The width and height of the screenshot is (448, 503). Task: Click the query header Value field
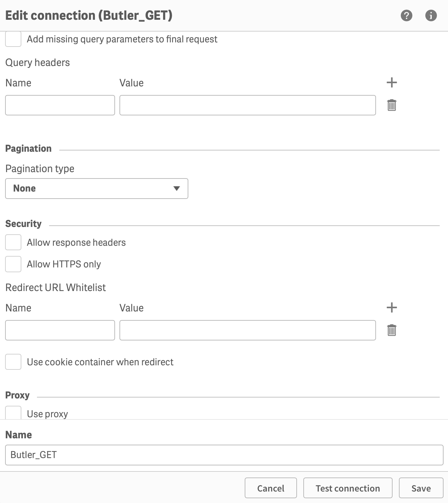[x=248, y=105]
